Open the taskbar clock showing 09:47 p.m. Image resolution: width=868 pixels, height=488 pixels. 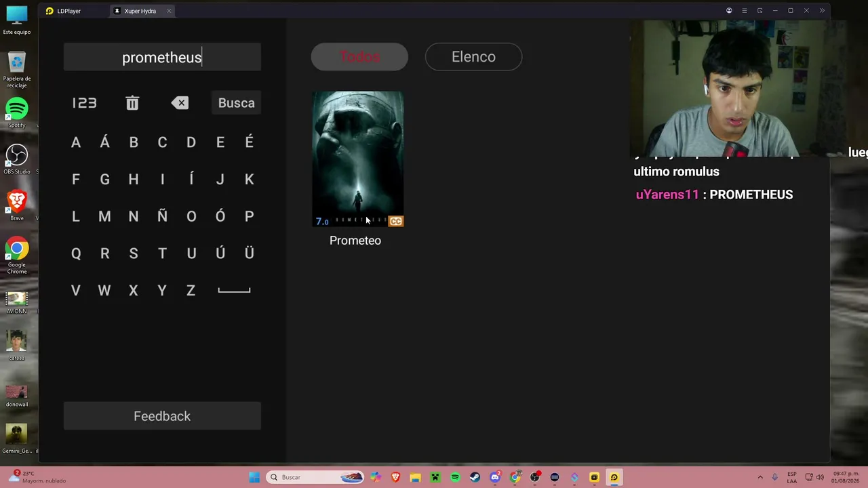[x=847, y=477]
